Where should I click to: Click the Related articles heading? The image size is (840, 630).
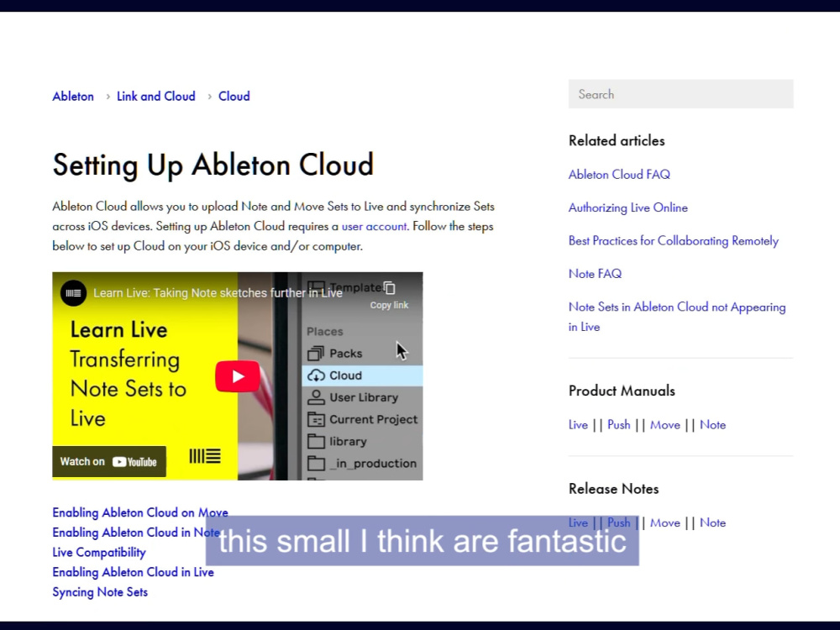coord(617,141)
